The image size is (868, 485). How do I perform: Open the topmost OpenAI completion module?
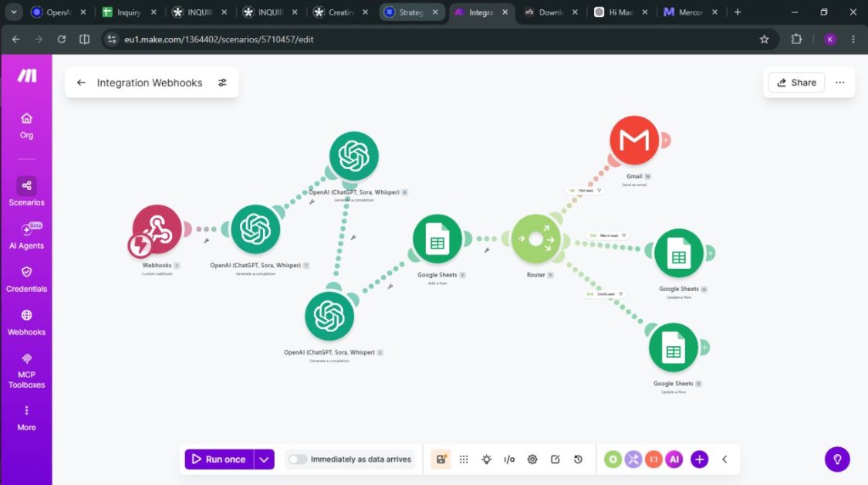353,156
